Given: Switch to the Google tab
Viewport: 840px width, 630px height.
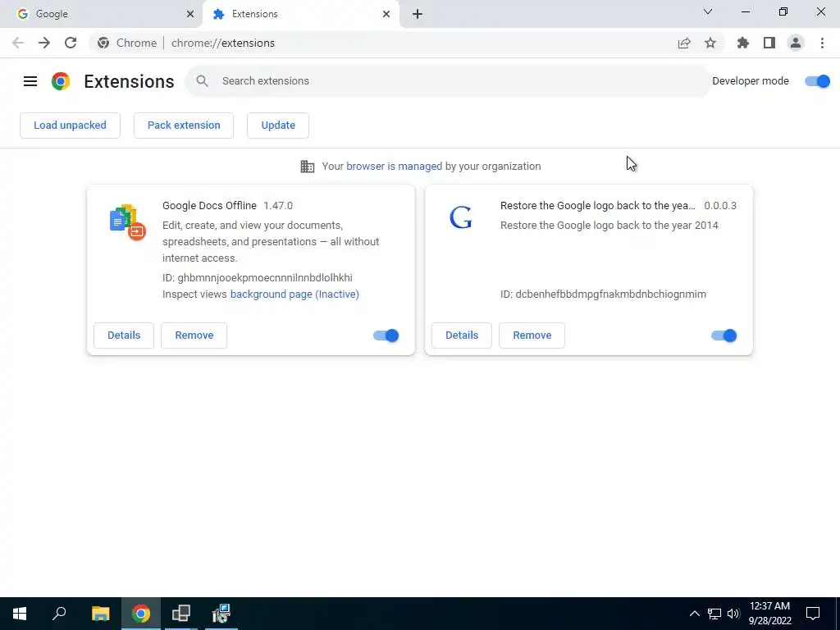Looking at the screenshot, I should (x=102, y=14).
